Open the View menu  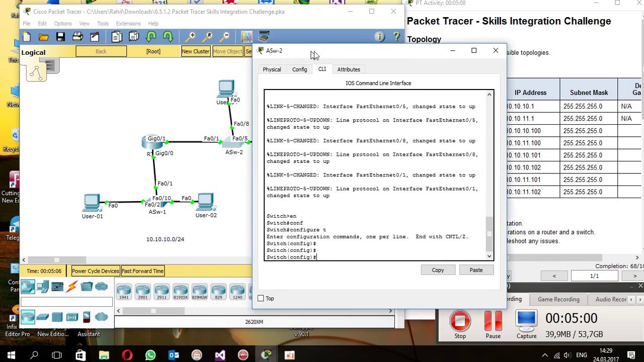tap(84, 23)
